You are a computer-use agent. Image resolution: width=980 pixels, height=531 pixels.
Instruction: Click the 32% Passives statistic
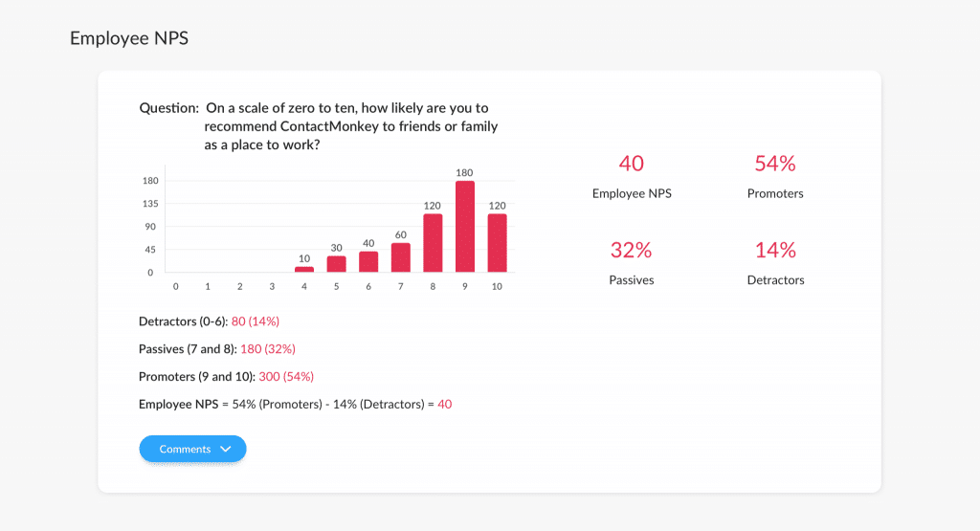point(632,251)
